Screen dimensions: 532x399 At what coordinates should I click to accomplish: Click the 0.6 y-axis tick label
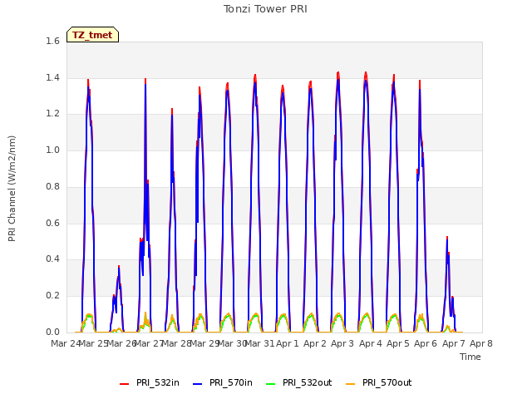click(52, 223)
